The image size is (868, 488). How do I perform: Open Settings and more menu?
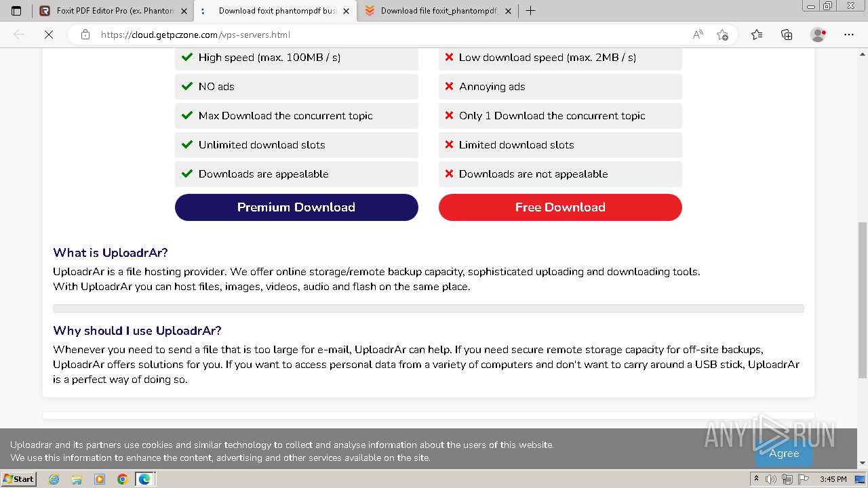point(849,35)
